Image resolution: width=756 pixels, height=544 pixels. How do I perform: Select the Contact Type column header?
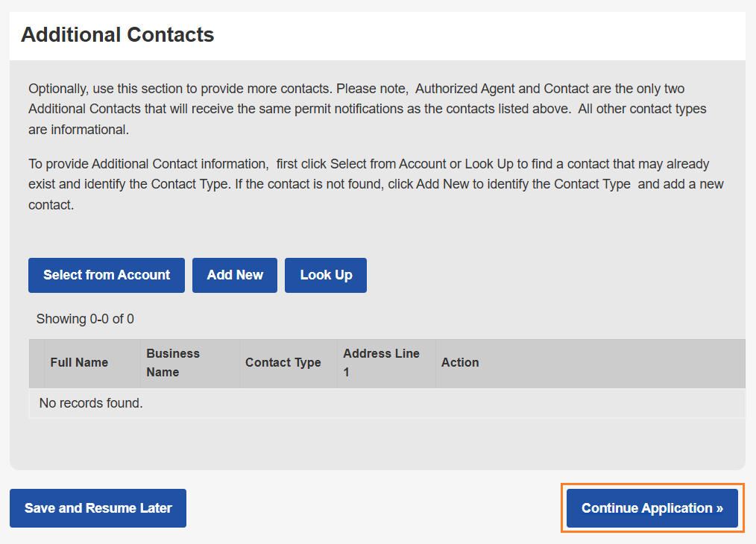pos(283,363)
